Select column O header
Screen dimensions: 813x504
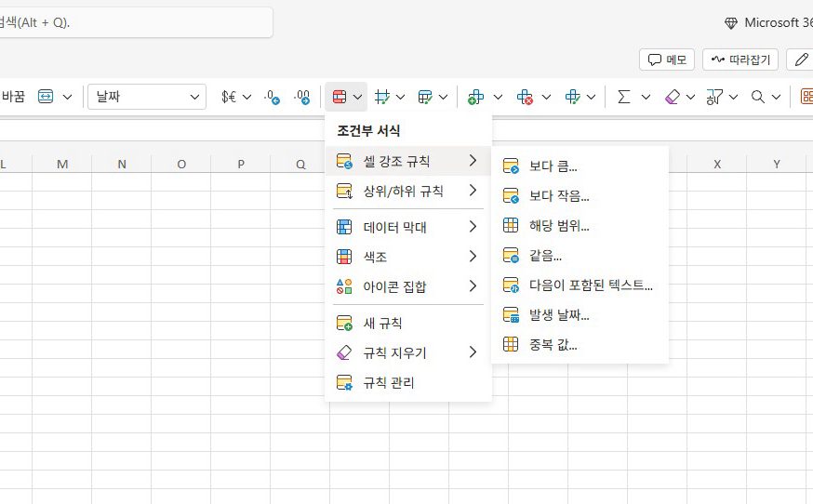click(x=181, y=165)
